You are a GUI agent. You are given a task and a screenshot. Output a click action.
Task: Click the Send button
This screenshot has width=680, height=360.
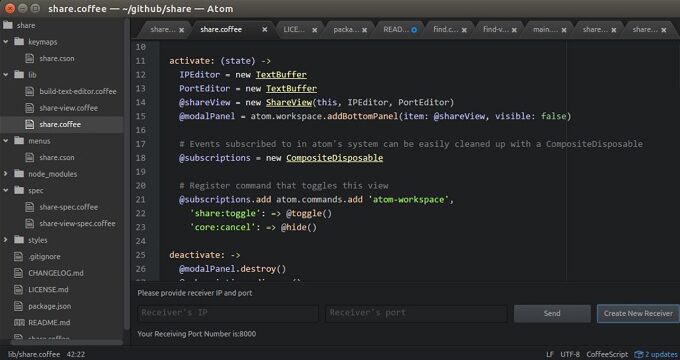point(552,314)
